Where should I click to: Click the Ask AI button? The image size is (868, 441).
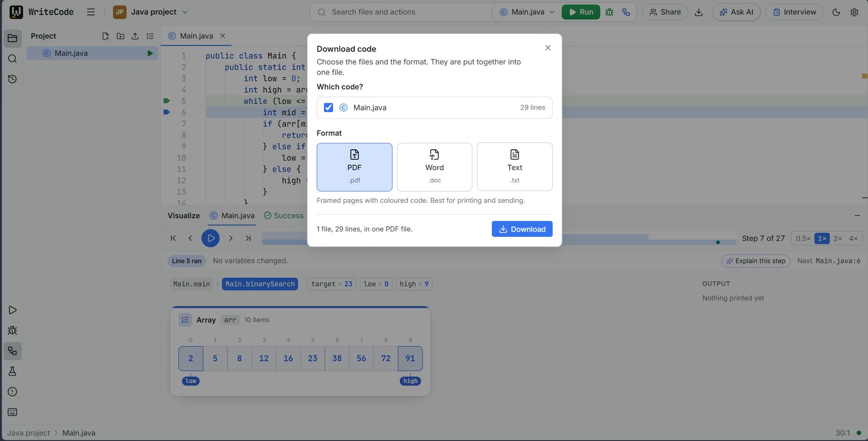tap(736, 12)
